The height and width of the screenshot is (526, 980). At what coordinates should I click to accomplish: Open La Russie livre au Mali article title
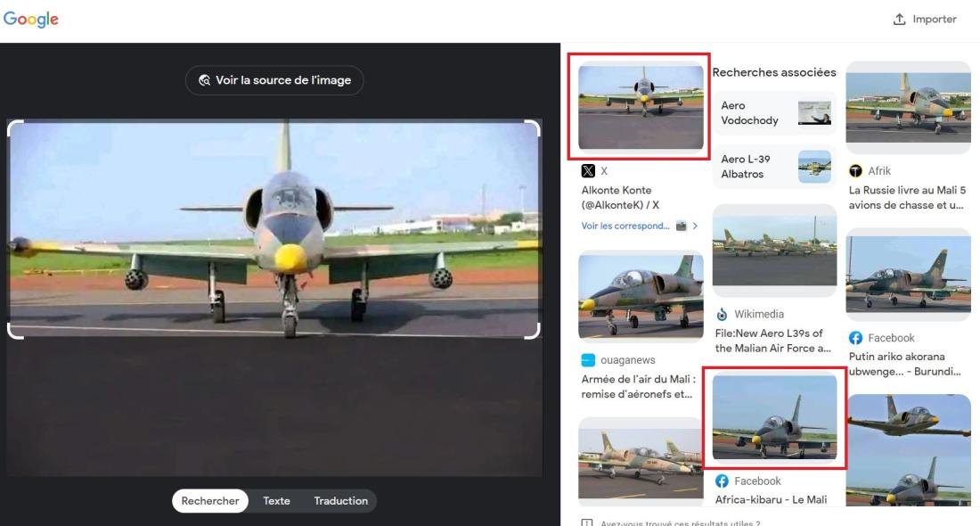coord(907,198)
